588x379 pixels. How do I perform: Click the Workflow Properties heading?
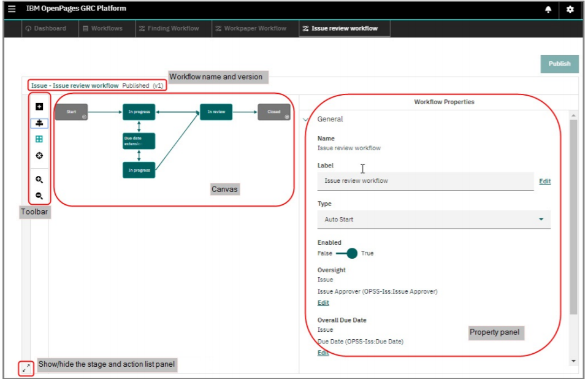(x=444, y=102)
